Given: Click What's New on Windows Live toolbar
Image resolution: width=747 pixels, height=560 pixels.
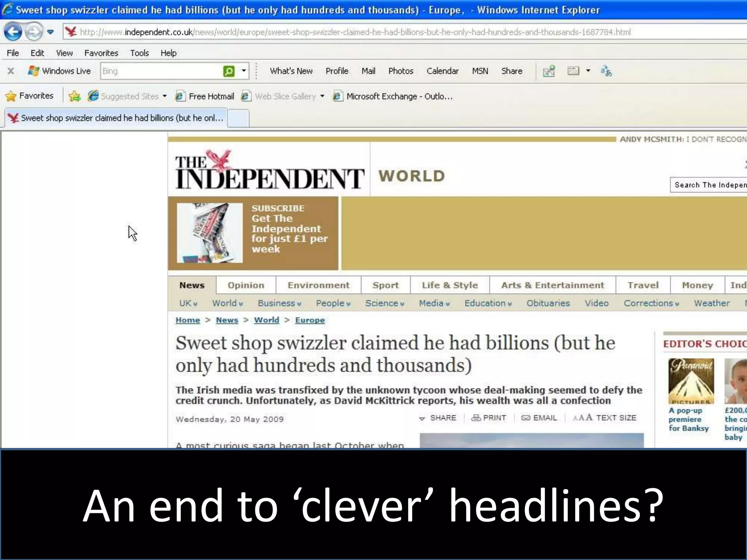Looking at the screenshot, I should 291,71.
